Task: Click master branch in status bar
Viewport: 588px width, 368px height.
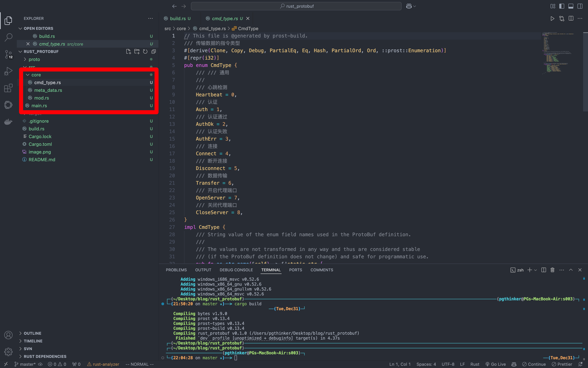Action: click(25, 364)
